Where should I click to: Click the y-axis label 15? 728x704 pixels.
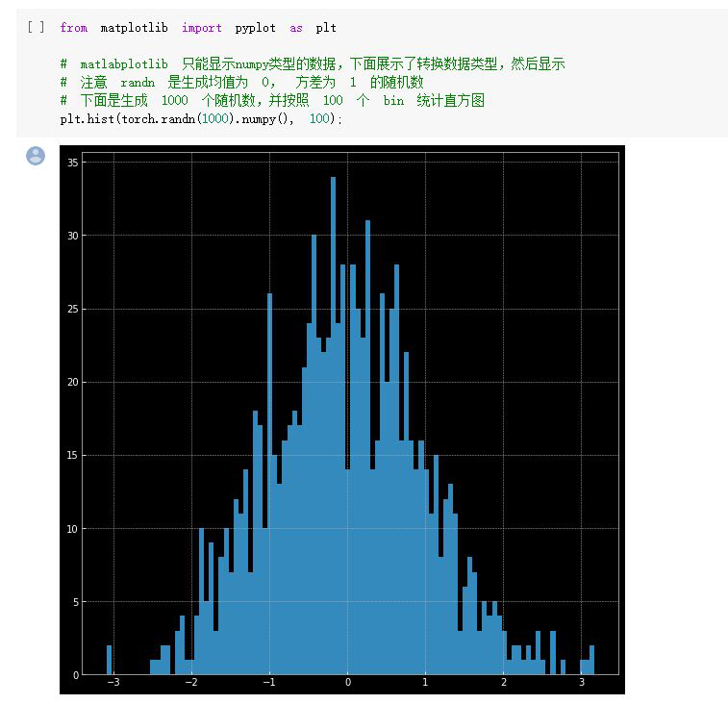tap(73, 455)
